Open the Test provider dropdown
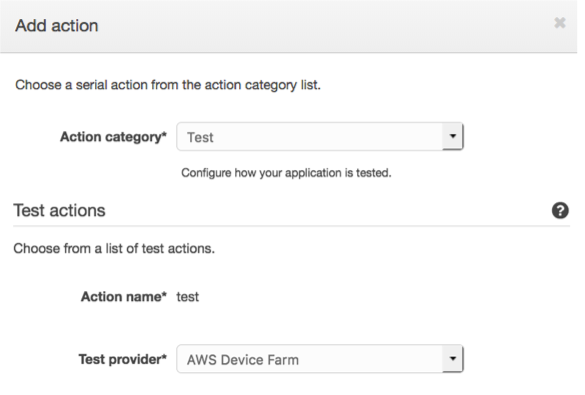585x395 pixels. 320,359
